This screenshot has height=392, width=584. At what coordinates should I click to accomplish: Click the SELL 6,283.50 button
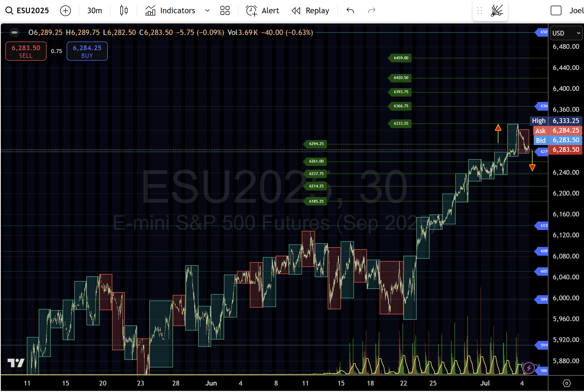click(26, 51)
